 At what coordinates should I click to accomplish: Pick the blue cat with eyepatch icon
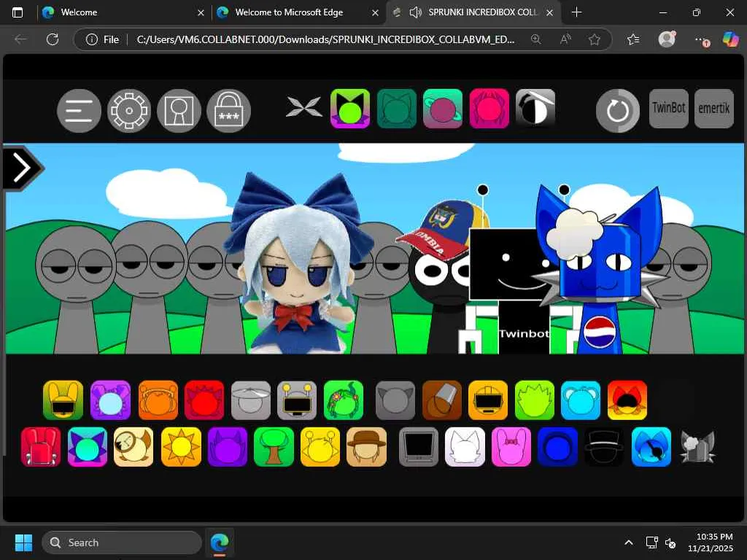pos(651,447)
